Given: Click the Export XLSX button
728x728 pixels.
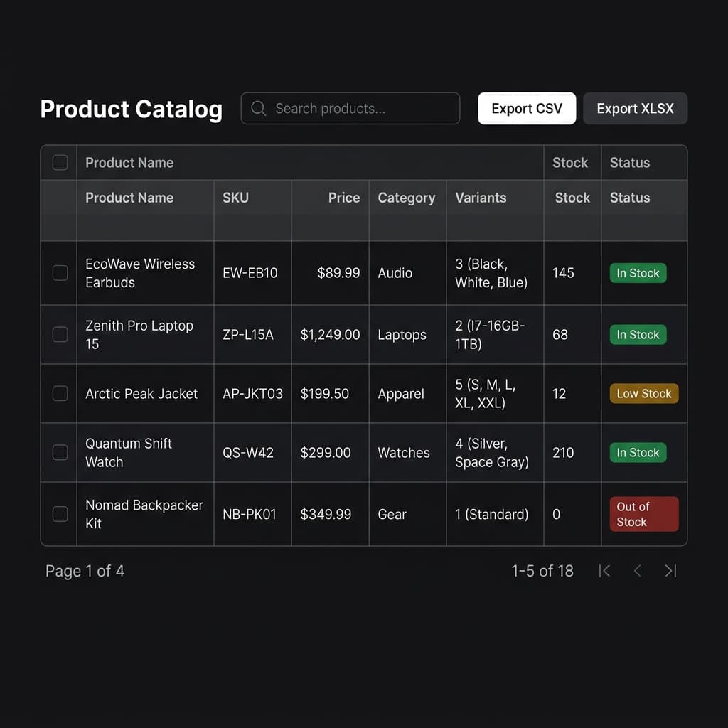Looking at the screenshot, I should pyautogui.click(x=635, y=108).
